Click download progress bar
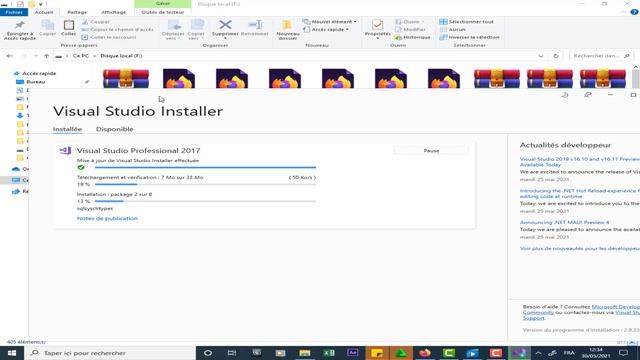640x360 pixels. (205, 184)
